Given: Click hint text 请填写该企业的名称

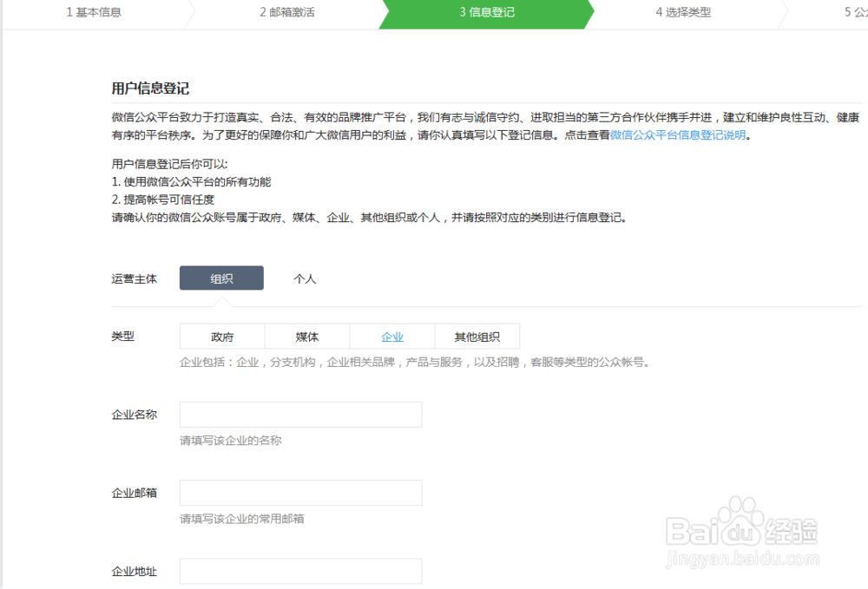Looking at the screenshot, I should [230, 440].
